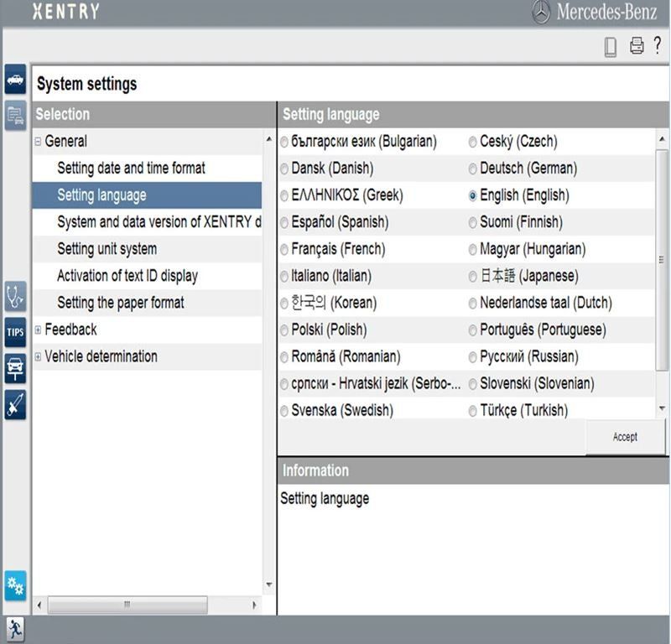Viewport: 671px width, 644px height.
Task: Collapse the General tree node
Action: (38, 142)
